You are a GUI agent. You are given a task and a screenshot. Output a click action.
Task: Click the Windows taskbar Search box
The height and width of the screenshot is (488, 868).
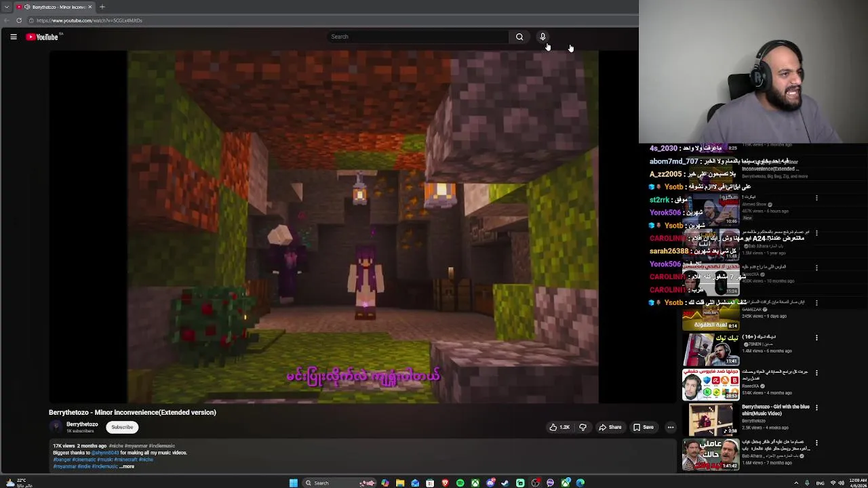[x=339, y=483]
